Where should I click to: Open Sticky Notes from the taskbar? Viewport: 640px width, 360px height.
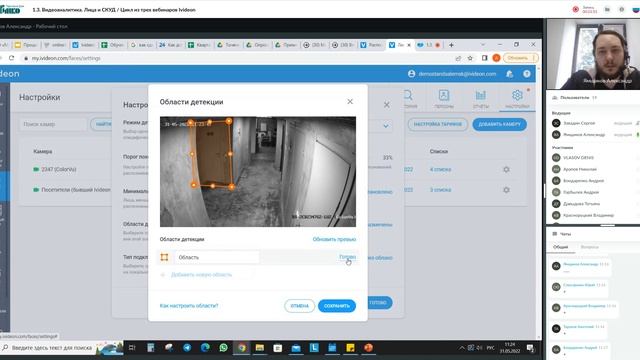350,348
